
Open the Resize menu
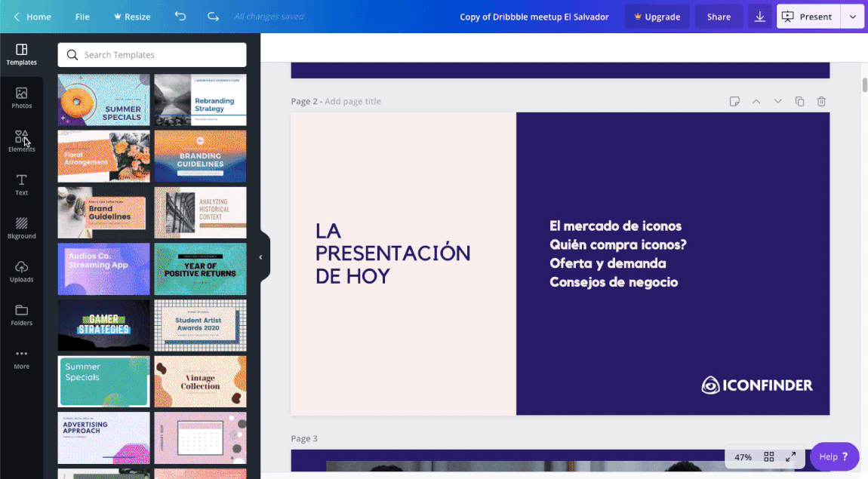(132, 17)
